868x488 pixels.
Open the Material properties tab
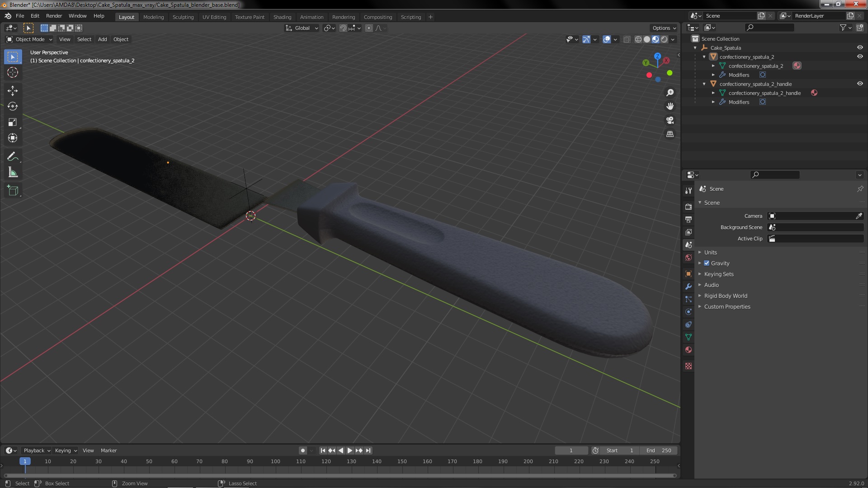point(689,350)
